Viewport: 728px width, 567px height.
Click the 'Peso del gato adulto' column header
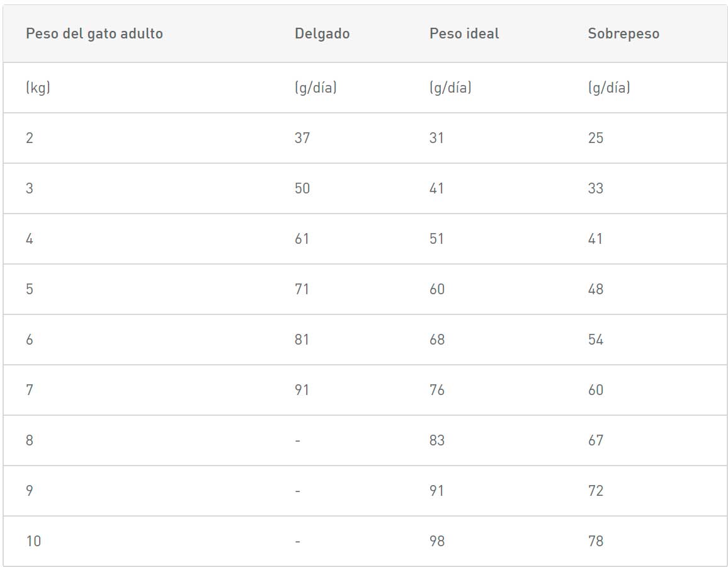[x=94, y=34]
